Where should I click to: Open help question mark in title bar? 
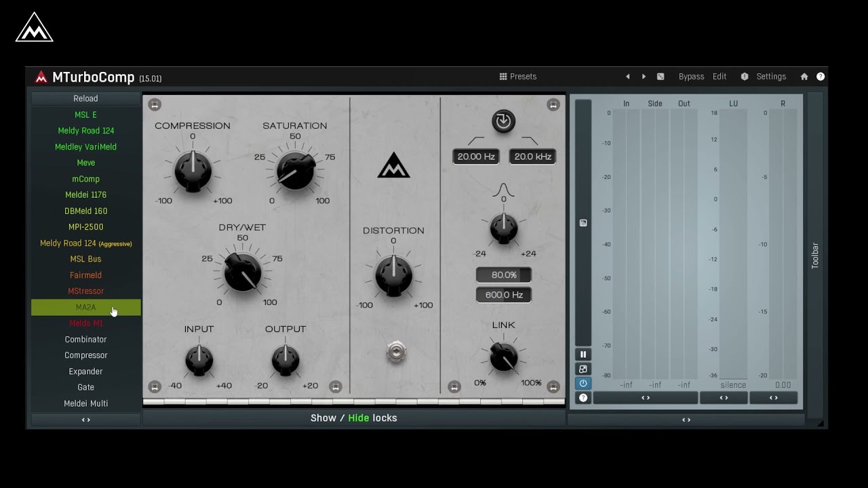point(821,77)
